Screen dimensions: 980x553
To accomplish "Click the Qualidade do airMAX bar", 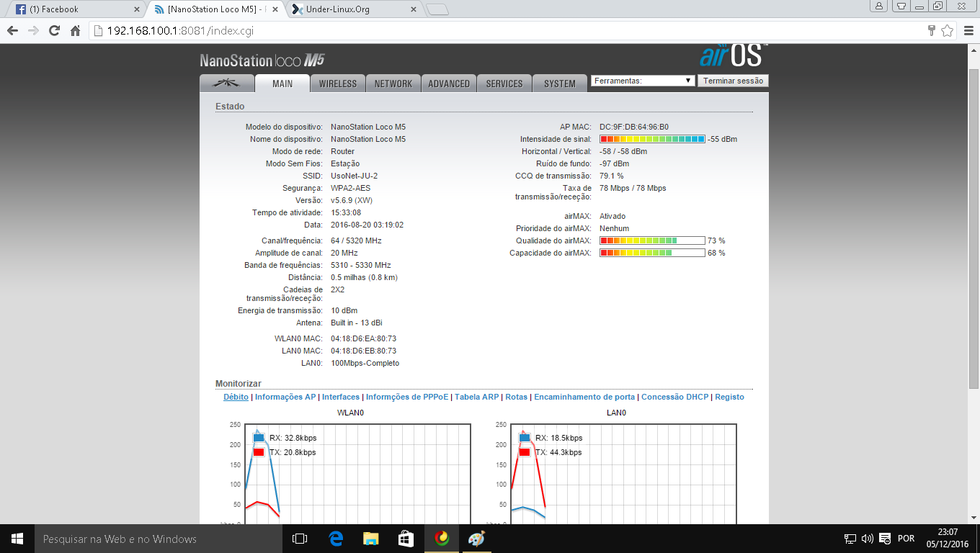I will [652, 240].
